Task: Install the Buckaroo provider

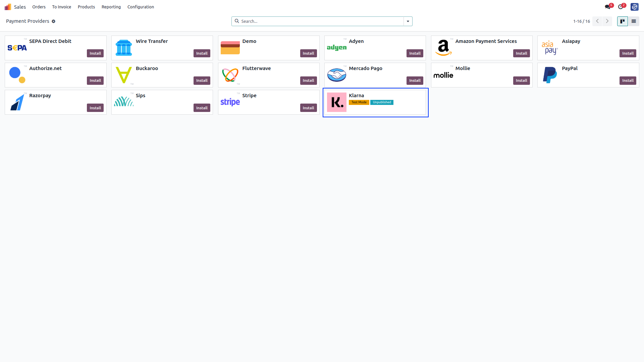Action: [x=202, y=80]
